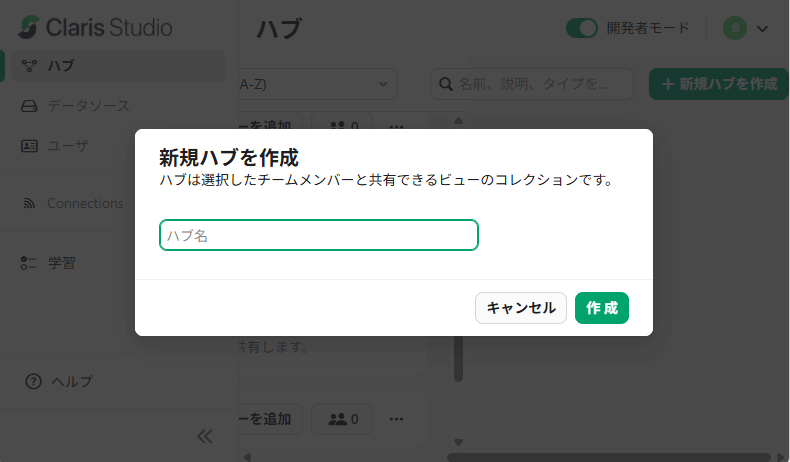Click the help question mark icon
The image size is (790, 462).
pos(33,381)
